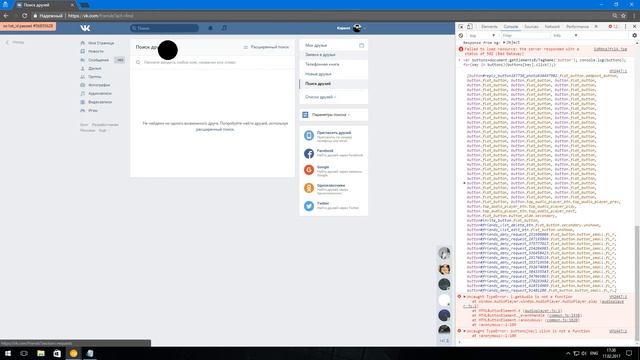Click the browser address bar URL

(x=100, y=16)
